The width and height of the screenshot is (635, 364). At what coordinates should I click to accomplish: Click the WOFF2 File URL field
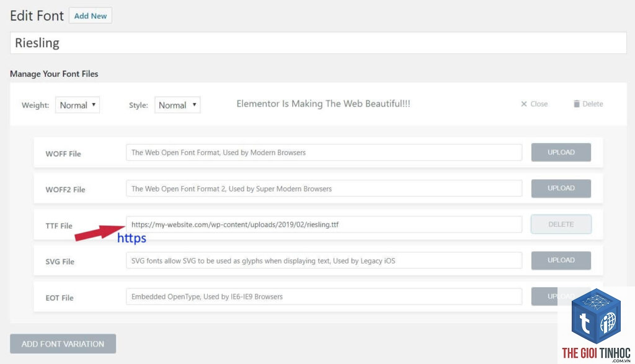coord(324,189)
